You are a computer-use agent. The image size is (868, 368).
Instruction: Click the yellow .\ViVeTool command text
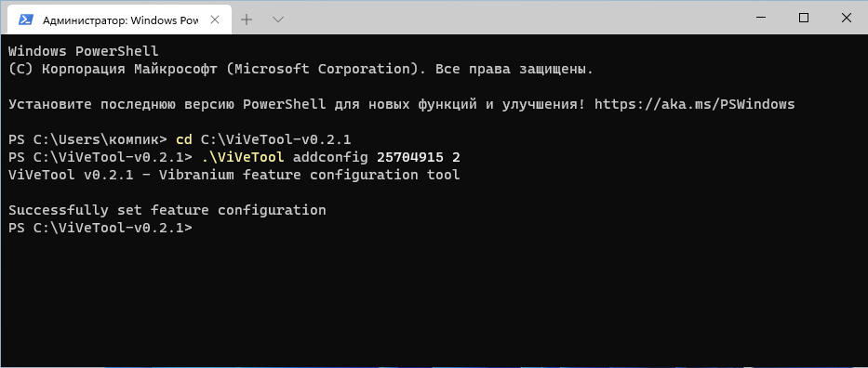click(243, 157)
